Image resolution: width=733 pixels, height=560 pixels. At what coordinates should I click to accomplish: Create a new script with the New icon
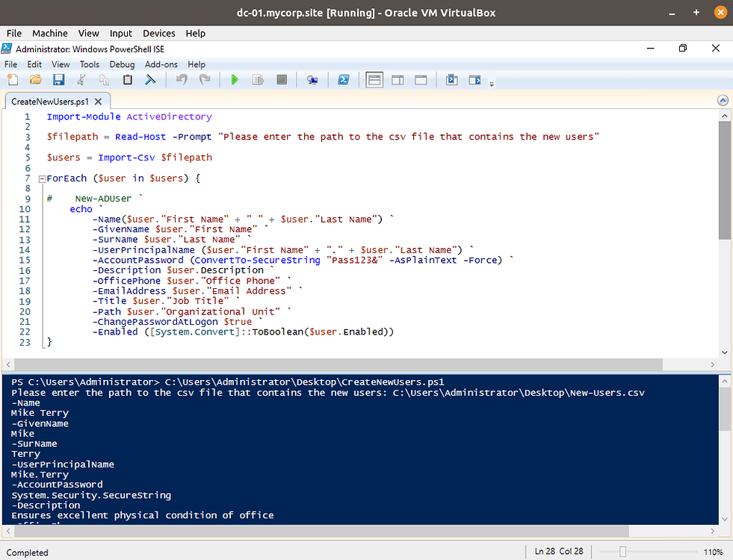pos(12,80)
